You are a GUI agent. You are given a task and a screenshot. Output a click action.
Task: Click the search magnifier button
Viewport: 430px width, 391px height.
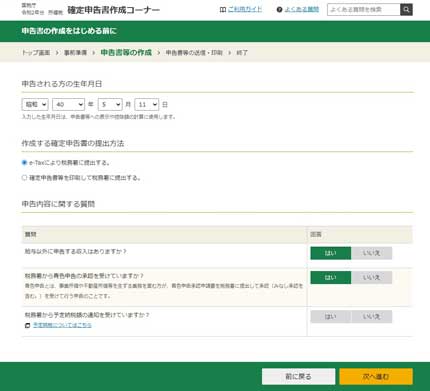click(x=406, y=10)
